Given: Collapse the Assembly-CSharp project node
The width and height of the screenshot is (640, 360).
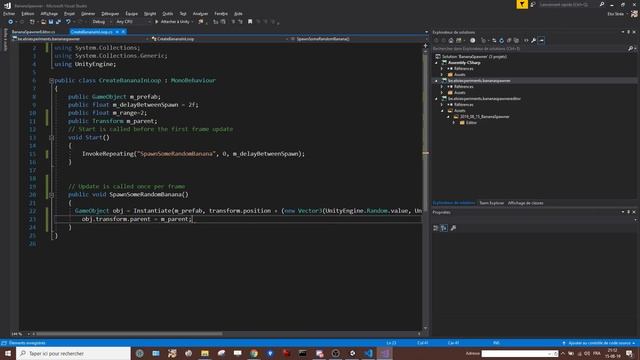Looking at the screenshot, I should pos(436,63).
